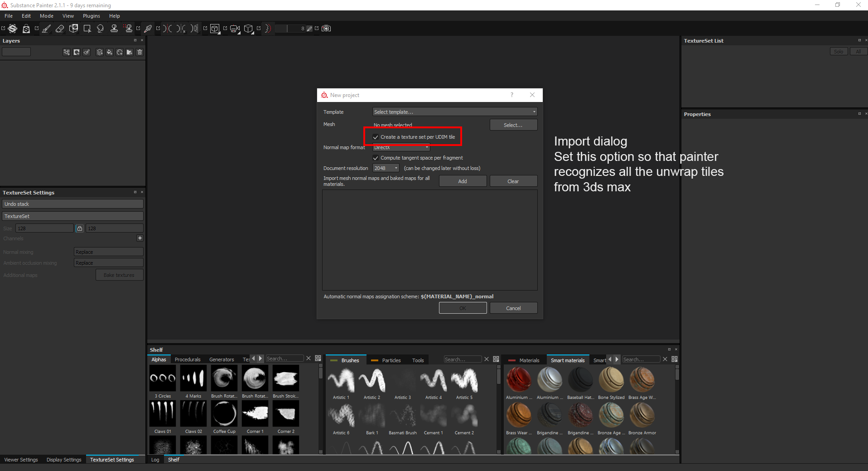Open Substance Share from the toolbar logo icon
The height and width of the screenshot is (471, 868).
(13, 29)
